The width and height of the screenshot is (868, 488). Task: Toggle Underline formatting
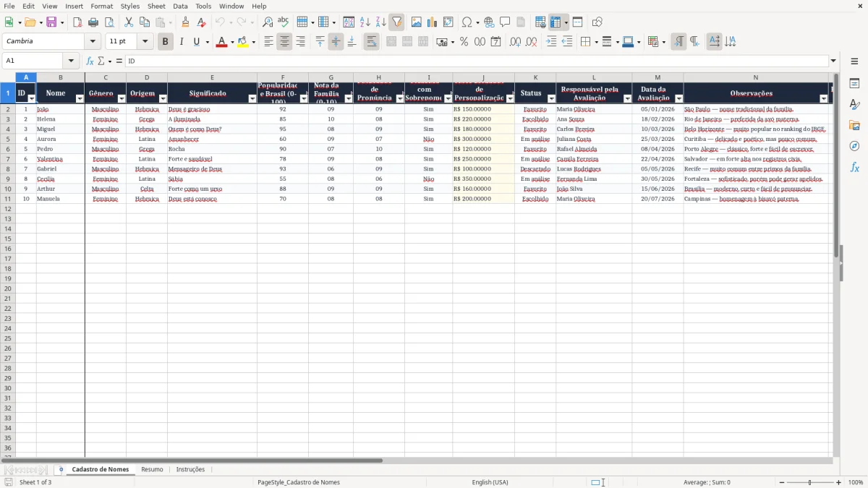click(x=196, y=42)
